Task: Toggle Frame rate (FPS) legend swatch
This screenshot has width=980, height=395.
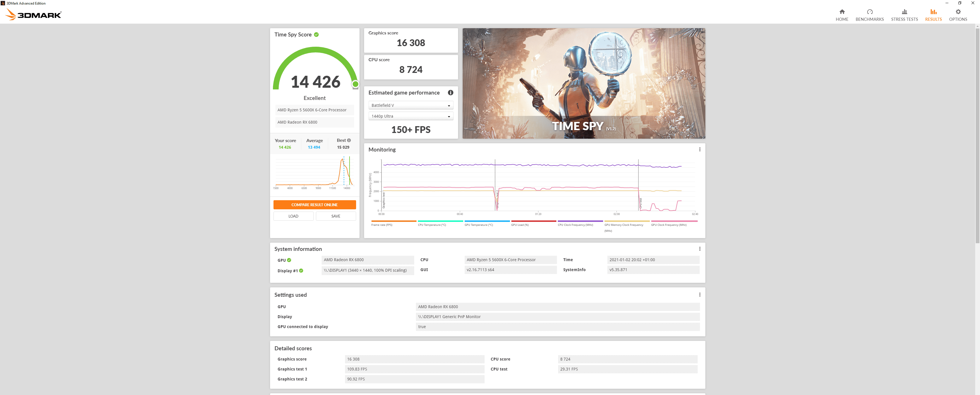Action: 393,221
